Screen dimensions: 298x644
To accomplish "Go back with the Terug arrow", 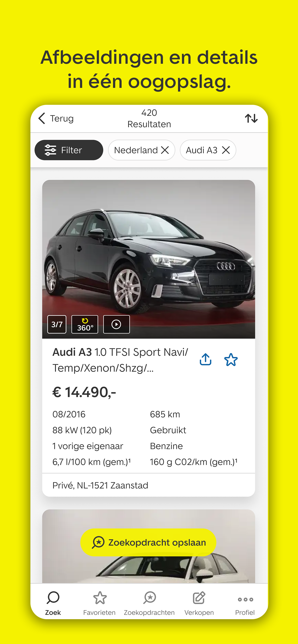I will pyautogui.click(x=56, y=118).
